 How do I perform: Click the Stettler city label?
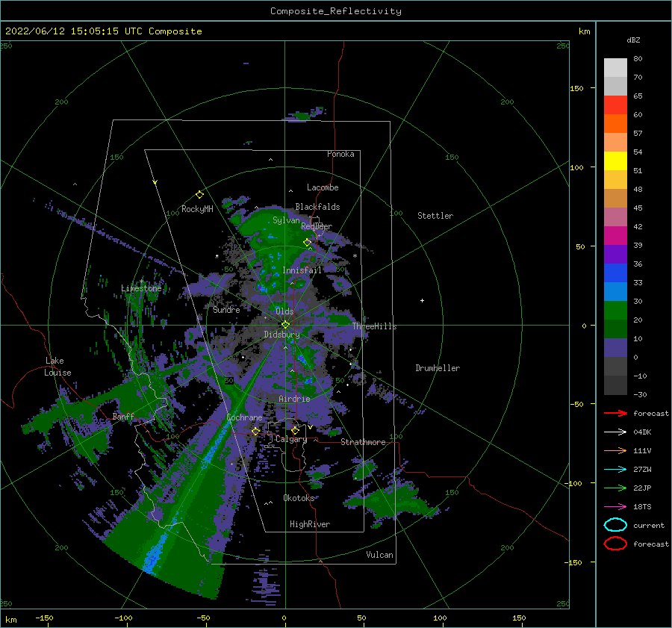point(435,216)
